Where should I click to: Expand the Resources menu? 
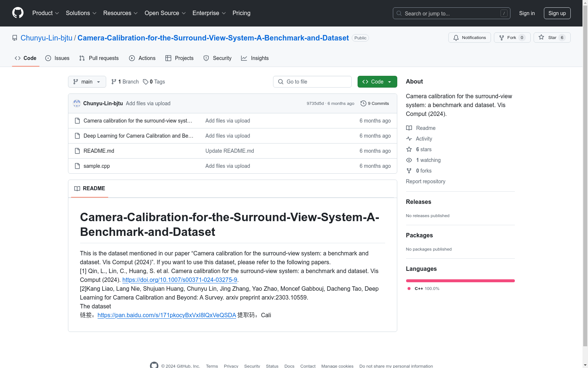121,13
